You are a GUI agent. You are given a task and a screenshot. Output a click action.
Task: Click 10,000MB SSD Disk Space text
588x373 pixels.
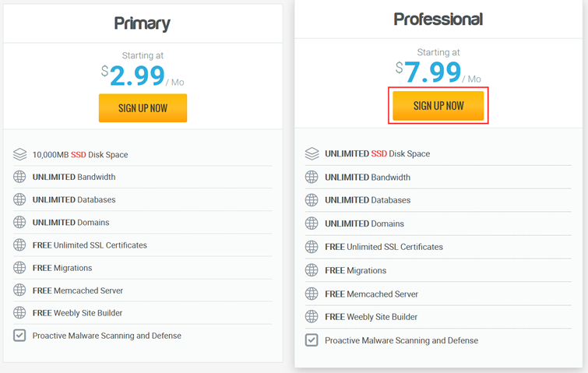pos(80,154)
